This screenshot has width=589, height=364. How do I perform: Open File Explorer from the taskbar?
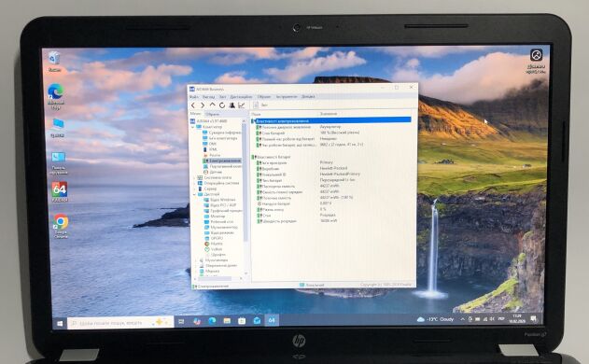tap(227, 321)
